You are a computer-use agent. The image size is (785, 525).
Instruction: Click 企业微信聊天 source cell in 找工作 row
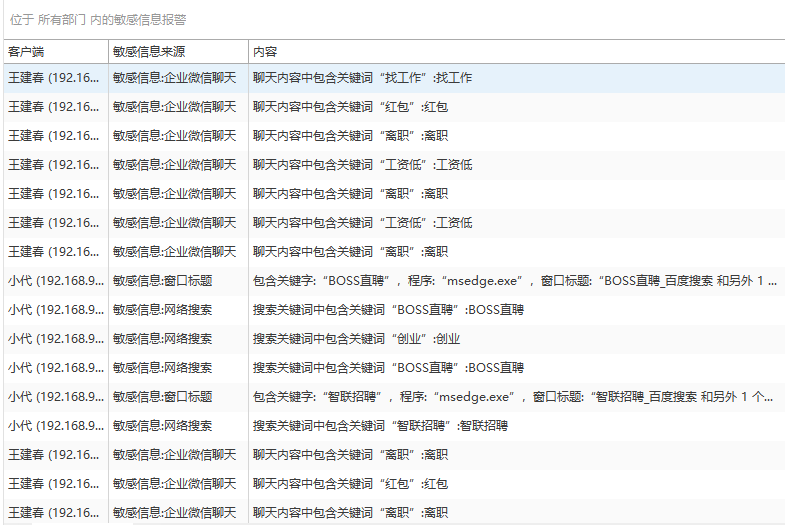[x=174, y=77]
